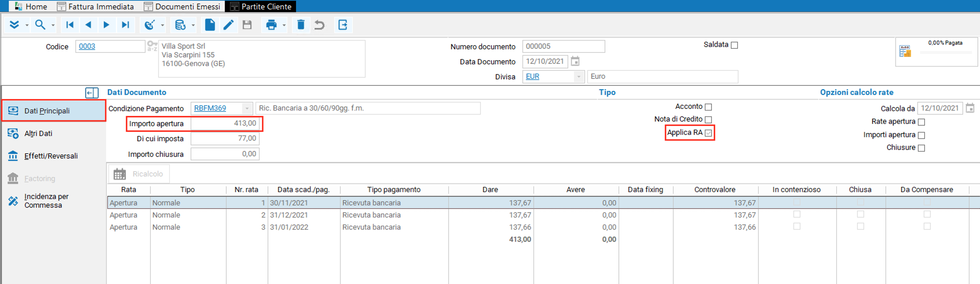980x284 pixels.
Task: Go to the next record
Action: [107, 25]
